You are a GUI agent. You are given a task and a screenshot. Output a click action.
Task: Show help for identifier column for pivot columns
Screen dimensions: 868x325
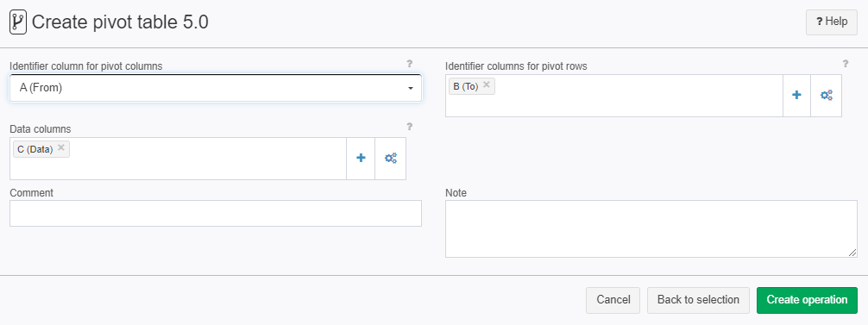[410, 64]
